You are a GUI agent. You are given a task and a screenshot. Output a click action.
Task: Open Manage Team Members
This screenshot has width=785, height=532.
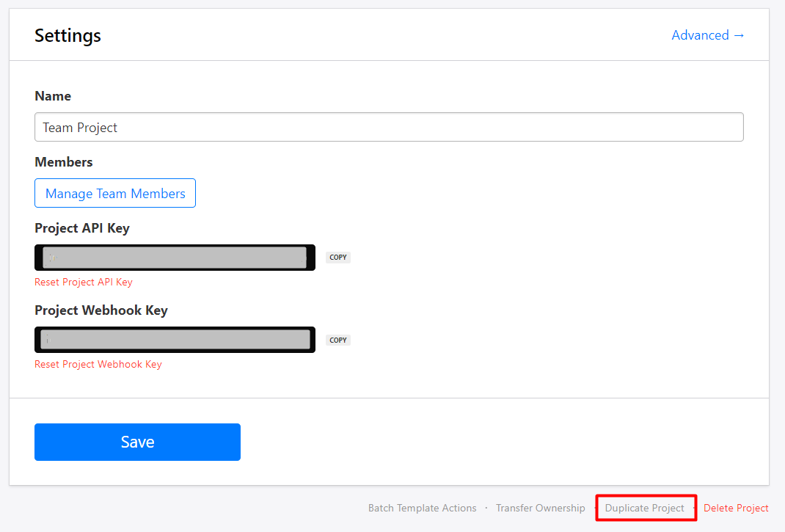[x=115, y=193]
